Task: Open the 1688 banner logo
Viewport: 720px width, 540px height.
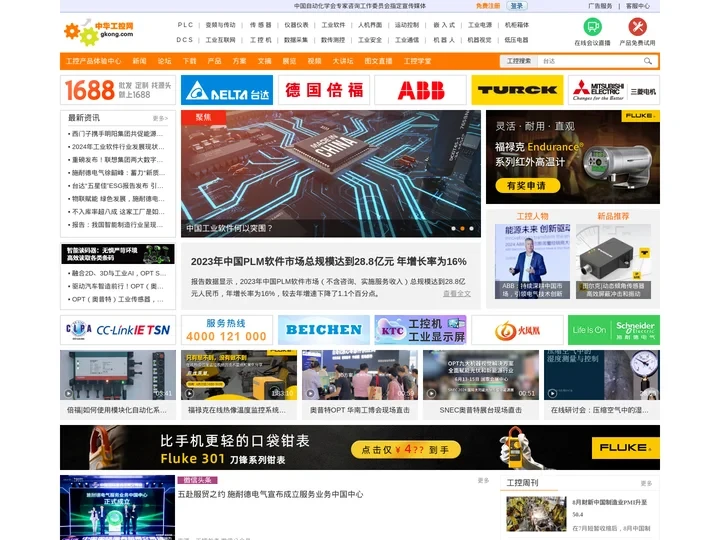Action: (x=118, y=90)
